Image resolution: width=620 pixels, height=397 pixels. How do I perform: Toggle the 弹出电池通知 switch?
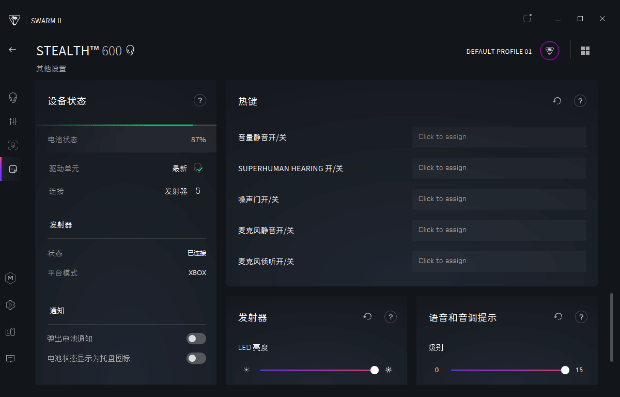[x=196, y=338]
